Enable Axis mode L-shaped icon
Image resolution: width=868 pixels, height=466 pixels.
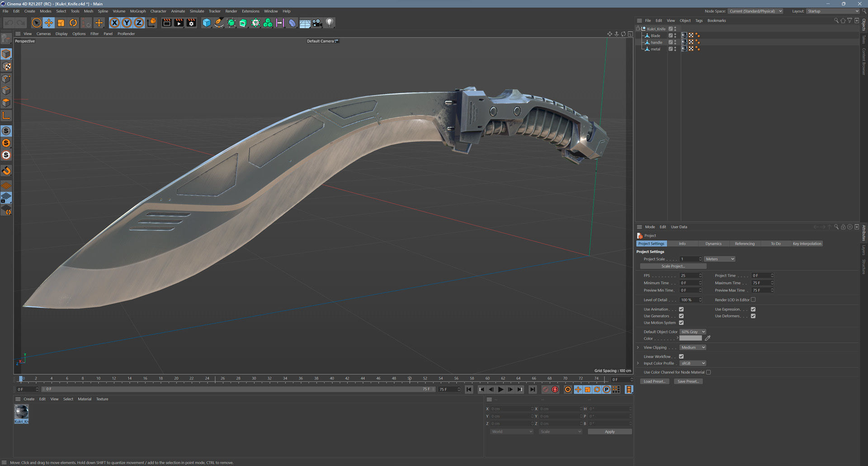pyautogui.click(x=6, y=116)
